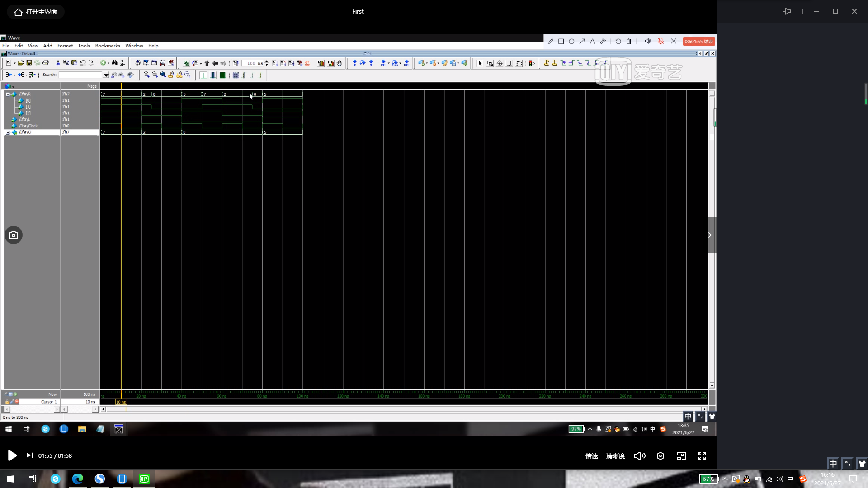Click the Save floppy disk icon

coord(29,63)
